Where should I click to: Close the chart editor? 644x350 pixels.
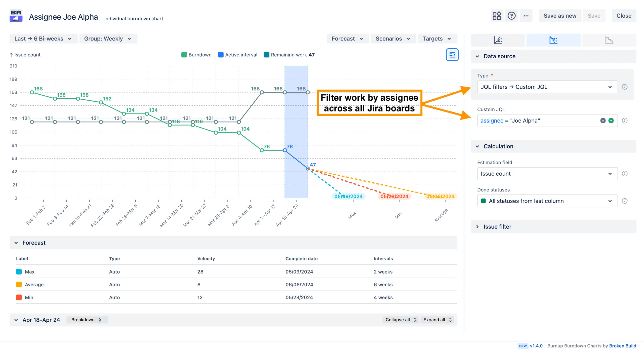coord(624,16)
